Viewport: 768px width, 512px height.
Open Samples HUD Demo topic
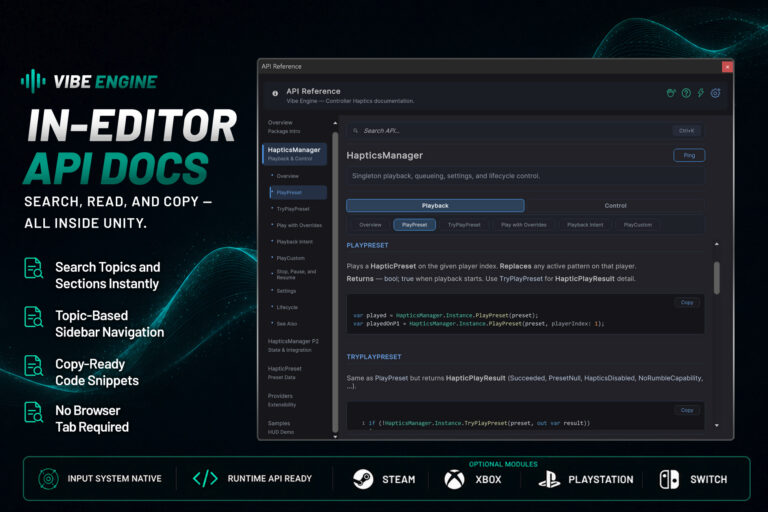294,427
